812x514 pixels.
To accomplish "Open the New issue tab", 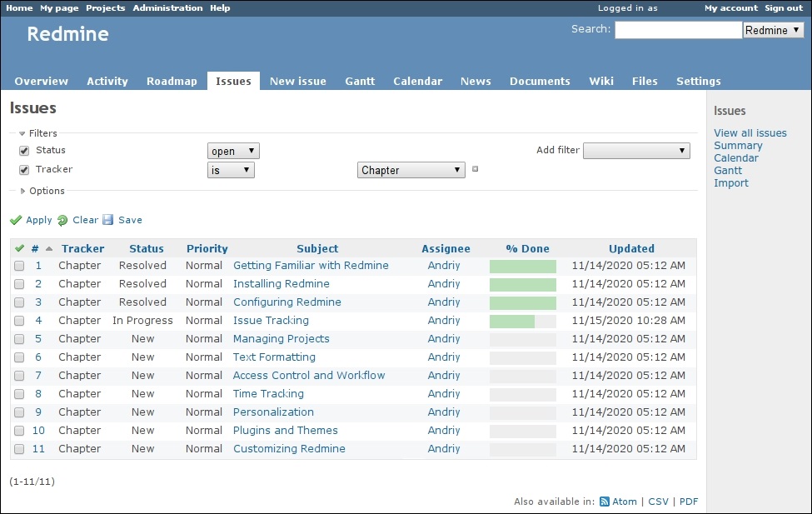I will (x=298, y=82).
